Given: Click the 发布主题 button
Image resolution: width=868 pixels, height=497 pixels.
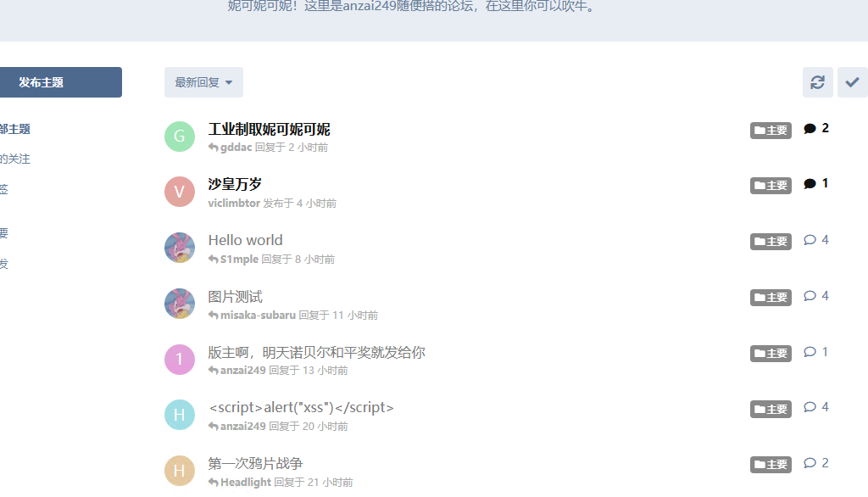Looking at the screenshot, I should 61,82.
